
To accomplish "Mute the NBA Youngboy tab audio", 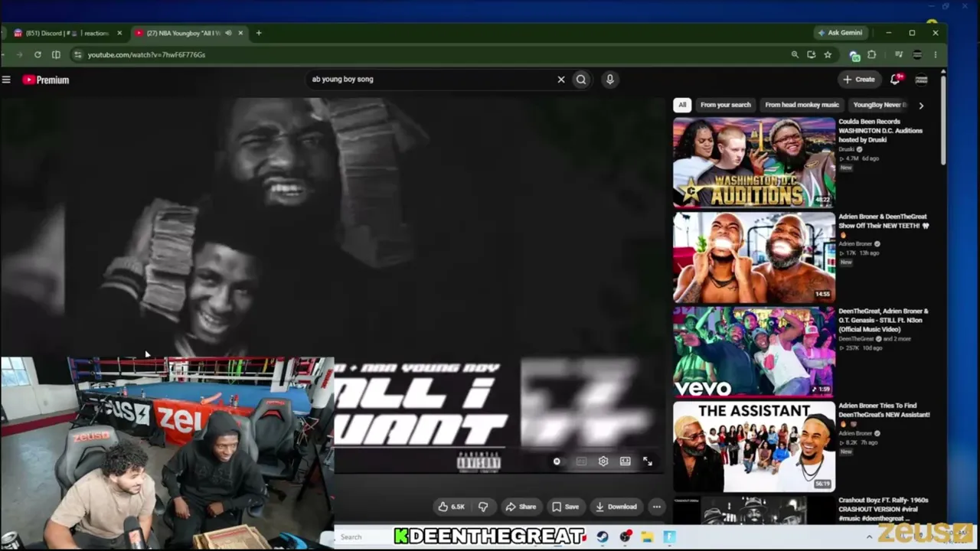I will coord(228,33).
